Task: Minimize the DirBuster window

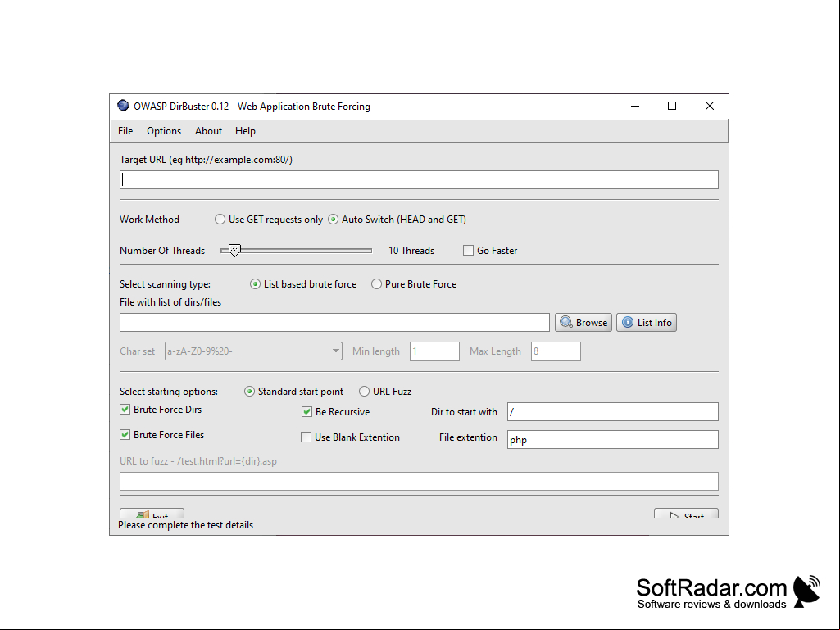Action: 635,106
